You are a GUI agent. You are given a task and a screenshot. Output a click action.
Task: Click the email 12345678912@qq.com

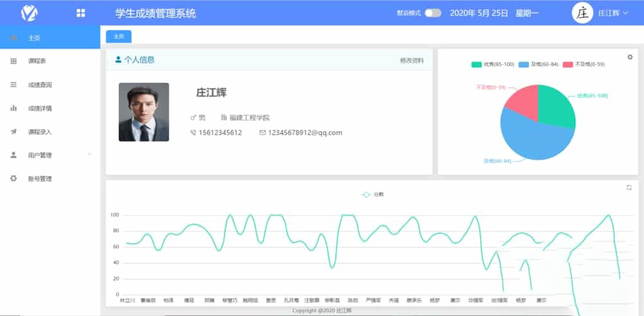click(x=305, y=133)
